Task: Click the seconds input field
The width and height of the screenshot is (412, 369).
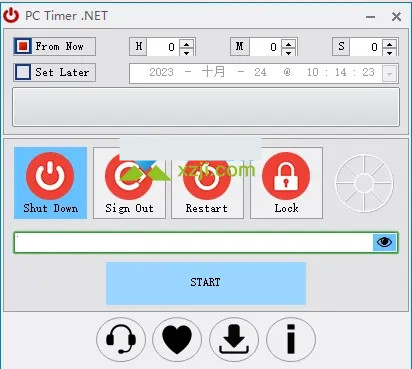Action: pos(366,47)
